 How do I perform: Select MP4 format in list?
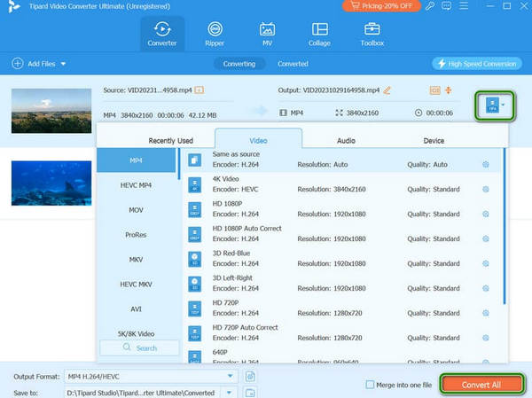(136, 160)
